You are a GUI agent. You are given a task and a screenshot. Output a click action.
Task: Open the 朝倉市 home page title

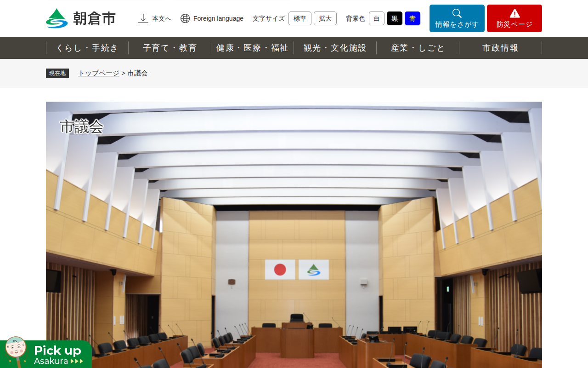click(x=94, y=18)
